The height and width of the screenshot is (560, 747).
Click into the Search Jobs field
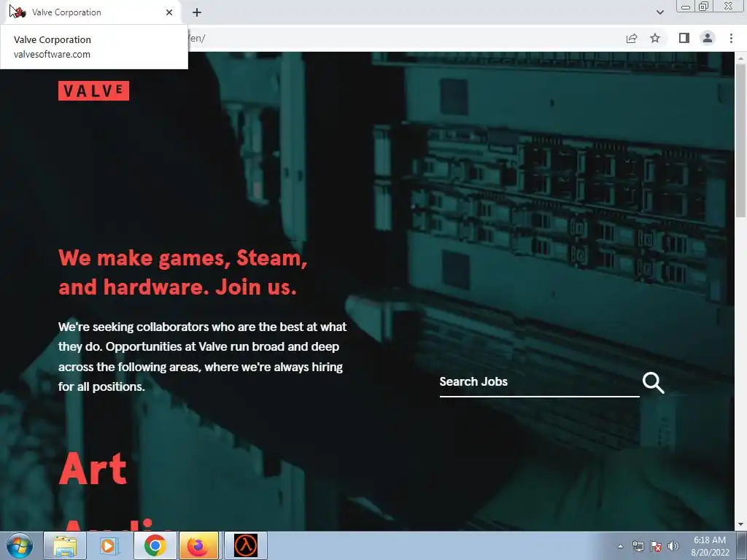coord(539,382)
